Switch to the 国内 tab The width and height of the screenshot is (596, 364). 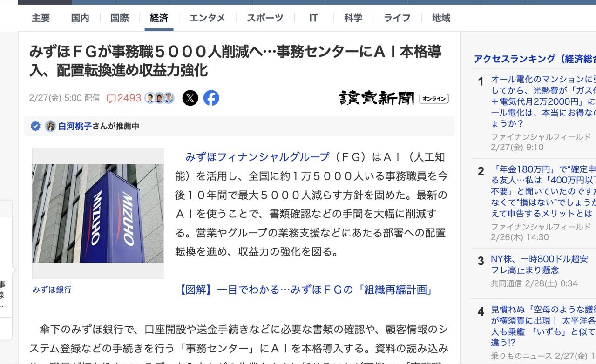point(80,18)
